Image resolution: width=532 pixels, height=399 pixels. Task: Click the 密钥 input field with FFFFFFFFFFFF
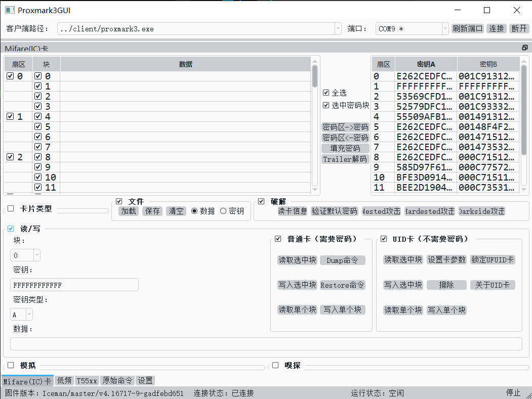(74, 285)
